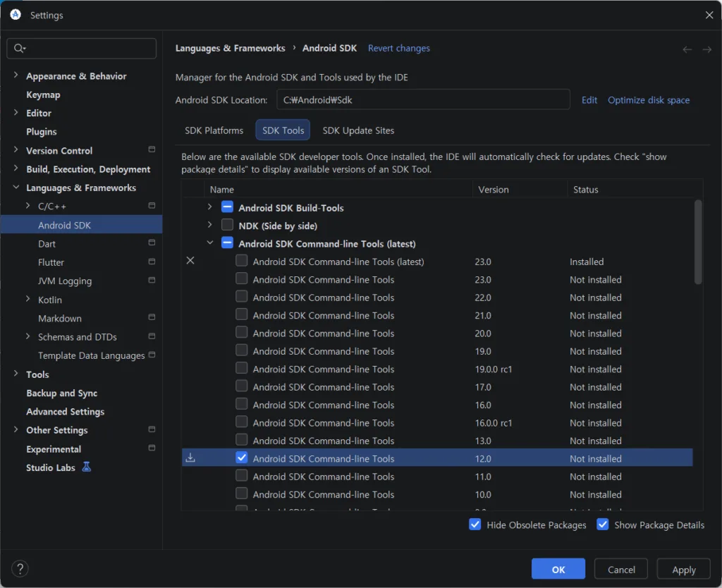Check the NDK (Side by side) checkbox
The height and width of the screenshot is (588, 722).
tap(227, 225)
